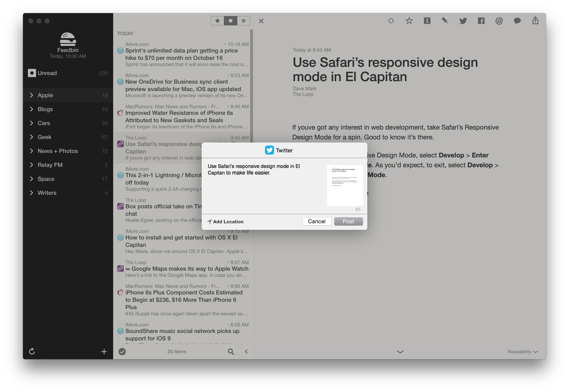569x392 pixels.
Task: Refresh feeds with the reload icon
Action: (x=32, y=351)
